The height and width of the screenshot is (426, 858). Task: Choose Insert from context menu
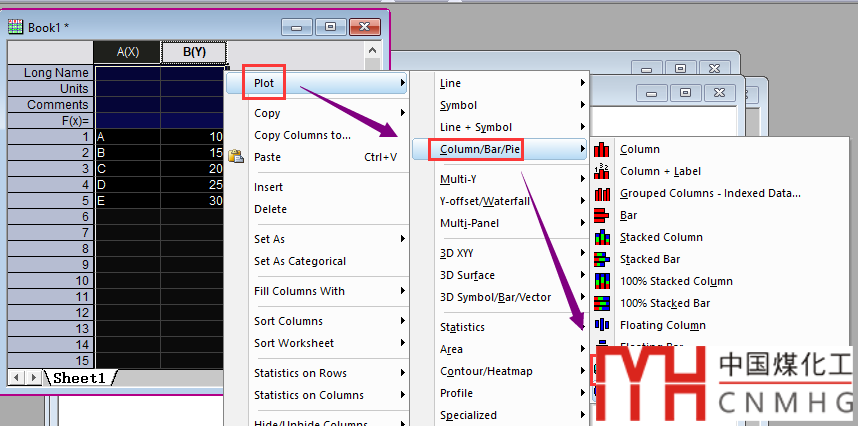pos(317,187)
